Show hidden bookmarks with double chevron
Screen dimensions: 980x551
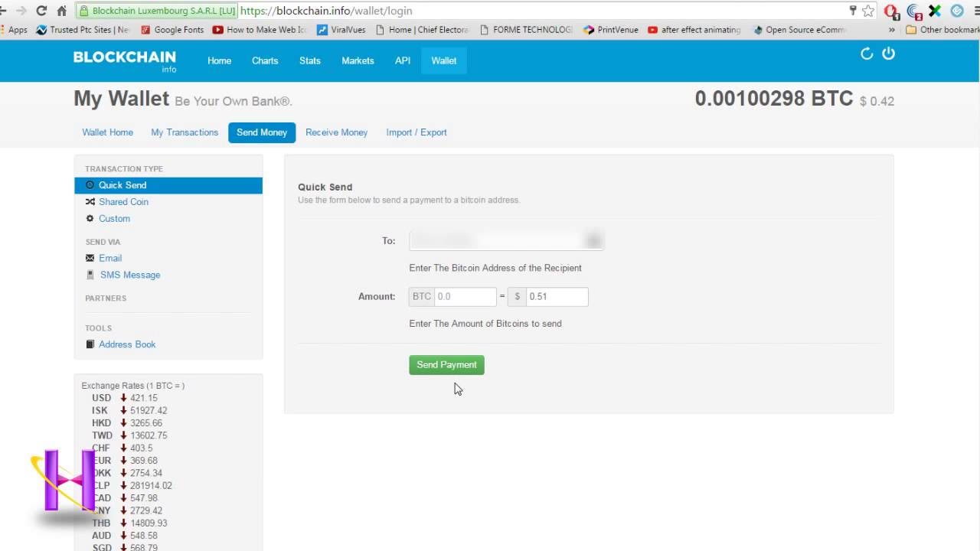click(892, 30)
